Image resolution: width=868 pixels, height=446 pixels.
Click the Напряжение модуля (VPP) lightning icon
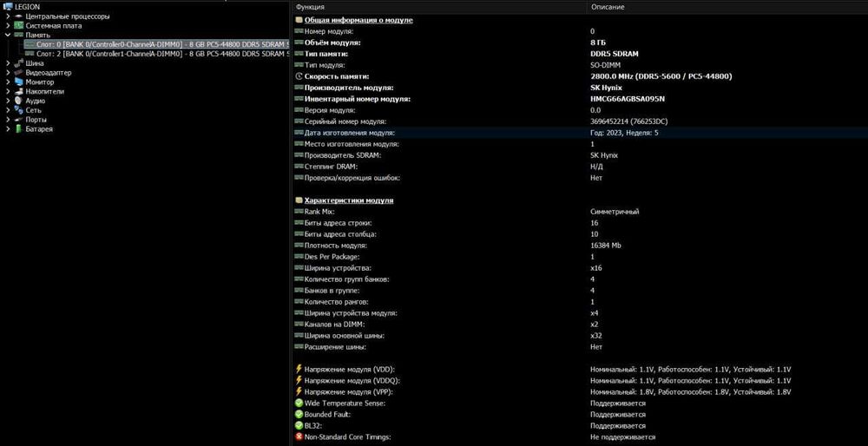point(299,392)
